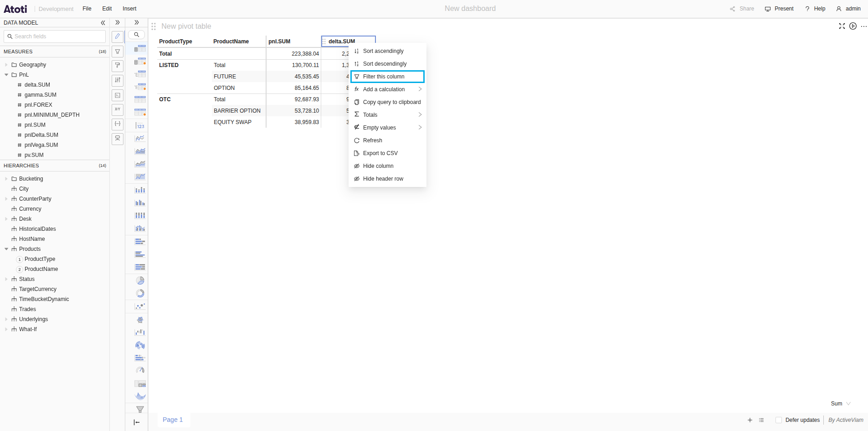This screenshot has height=431, width=868.
Task: Expand the Underlyings hierarchy
Action: point(6,319)
